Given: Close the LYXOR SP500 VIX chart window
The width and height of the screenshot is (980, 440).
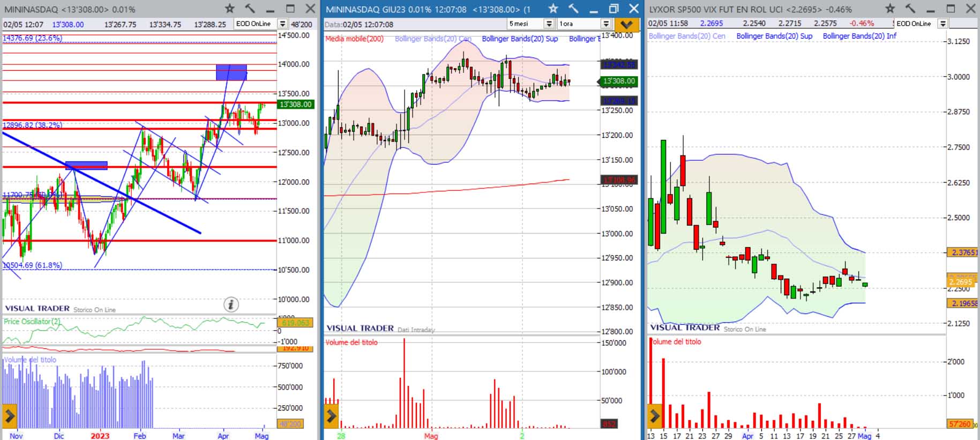Looking at the screenshot, I should [970, 9].
